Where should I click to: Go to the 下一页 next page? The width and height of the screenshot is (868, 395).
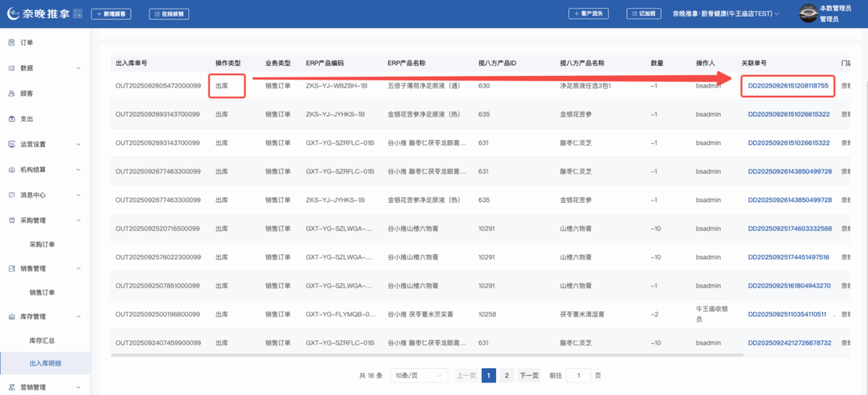529,376
